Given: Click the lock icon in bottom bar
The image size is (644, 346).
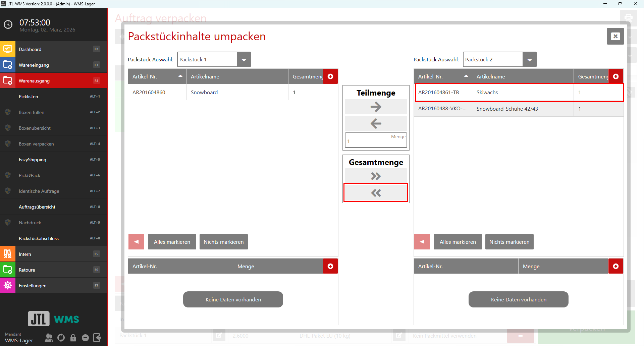Looking at the screenshot, I should [73, 338].
